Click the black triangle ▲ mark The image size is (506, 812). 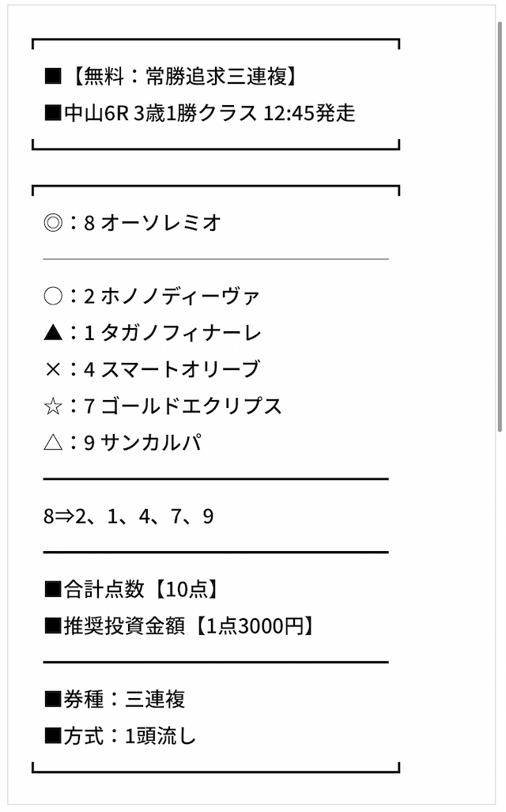[x=53, y=333]
